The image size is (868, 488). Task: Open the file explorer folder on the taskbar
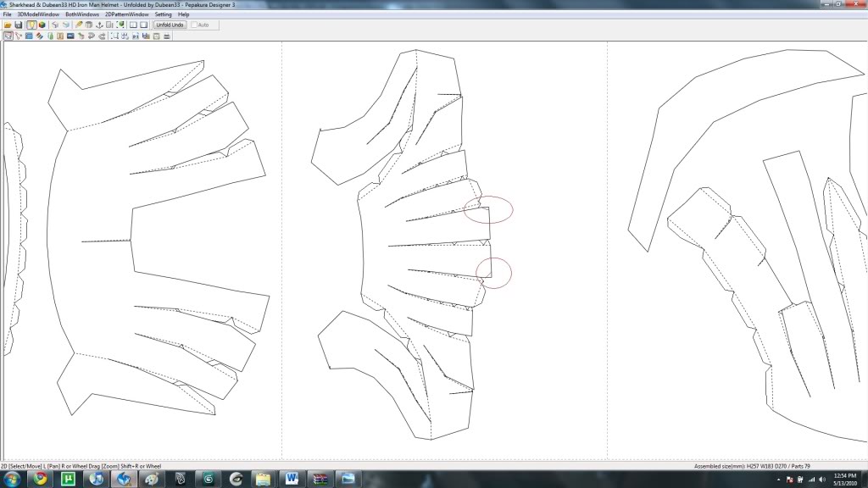[264, 480]
